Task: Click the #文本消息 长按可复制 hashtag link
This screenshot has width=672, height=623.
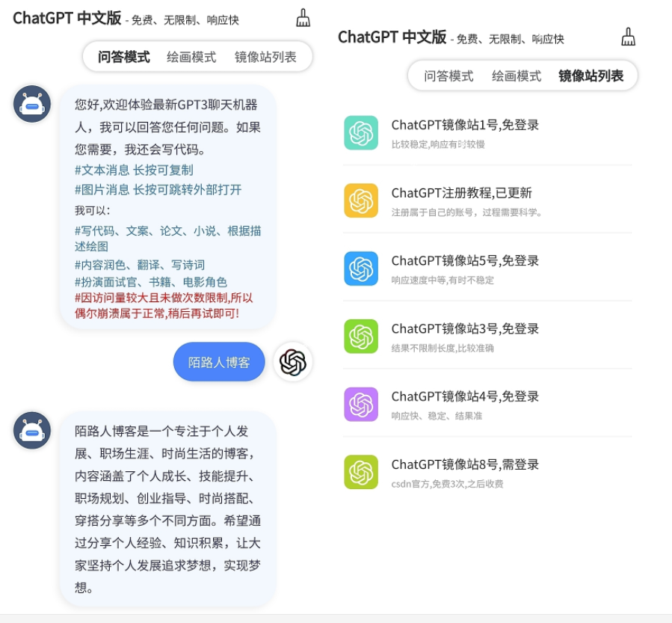Action: [134, 170]
